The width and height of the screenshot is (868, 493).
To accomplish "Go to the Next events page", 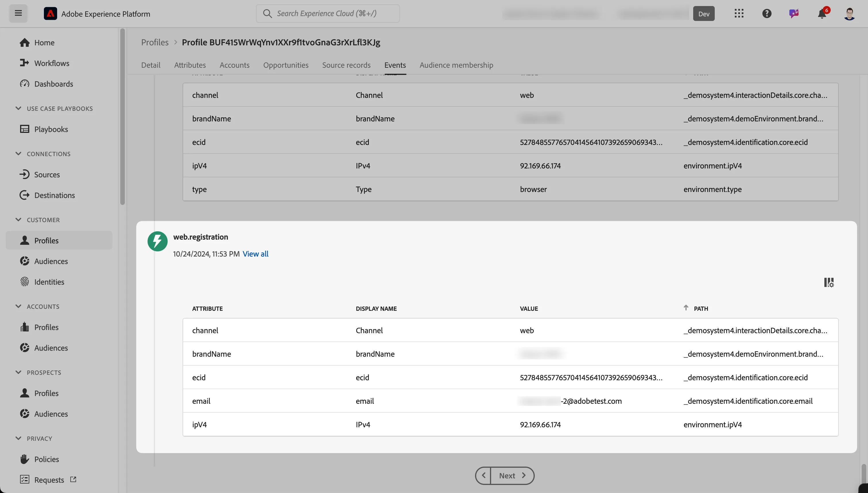I will click(512, 476).
